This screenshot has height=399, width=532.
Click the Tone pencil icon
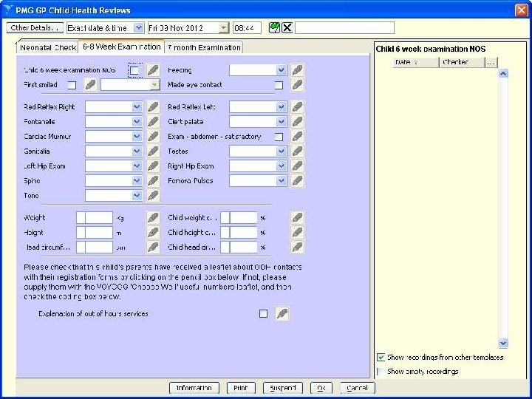(x=153, y=195)
